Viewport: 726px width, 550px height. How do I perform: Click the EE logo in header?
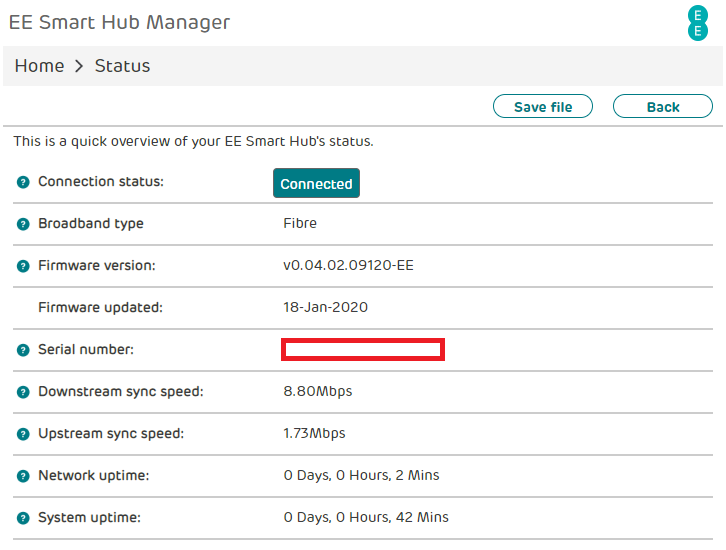coord(697,23)
